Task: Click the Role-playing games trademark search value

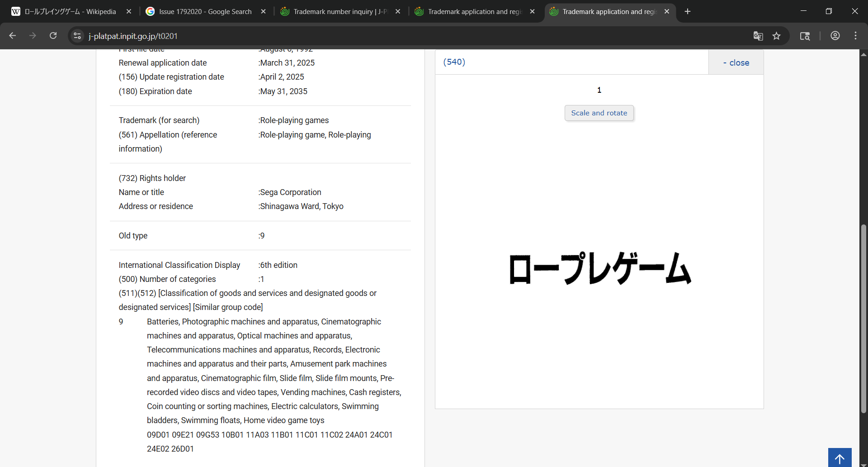Action: [x=294, y=120]
